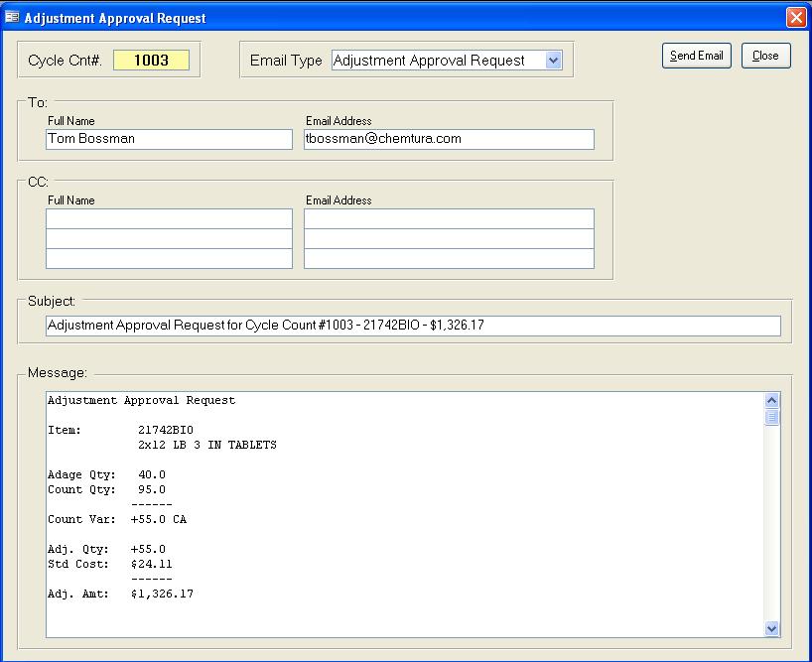Click the Subject text field
Viewport: 812px width, 662px height.
tap(413, 326)
